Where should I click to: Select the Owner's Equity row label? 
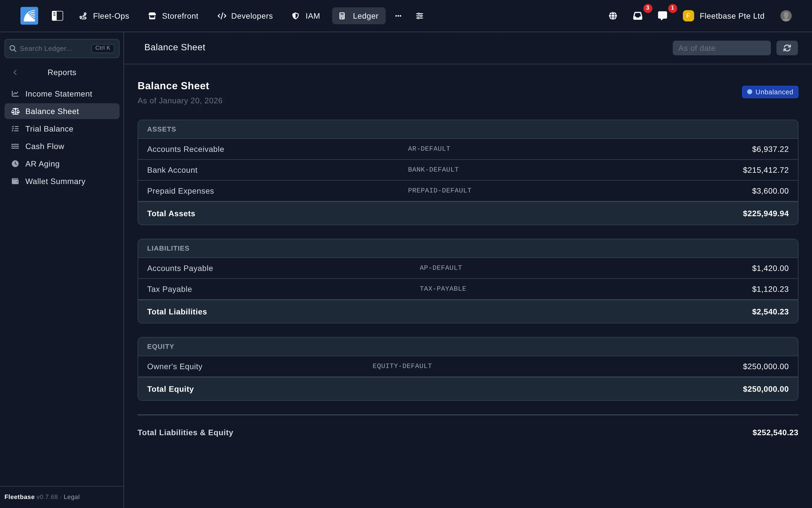175,367
